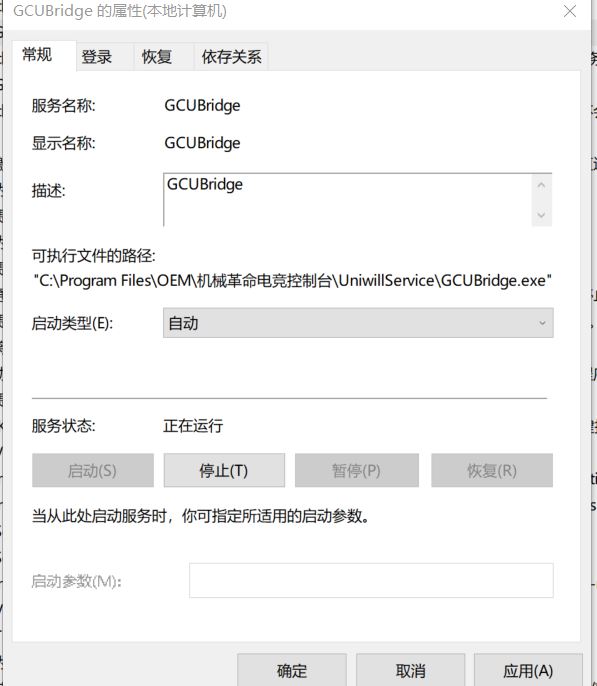Click the 启动参数(M) input field
Viewport: 597px width, 686px height.
(x=371, y=581)
